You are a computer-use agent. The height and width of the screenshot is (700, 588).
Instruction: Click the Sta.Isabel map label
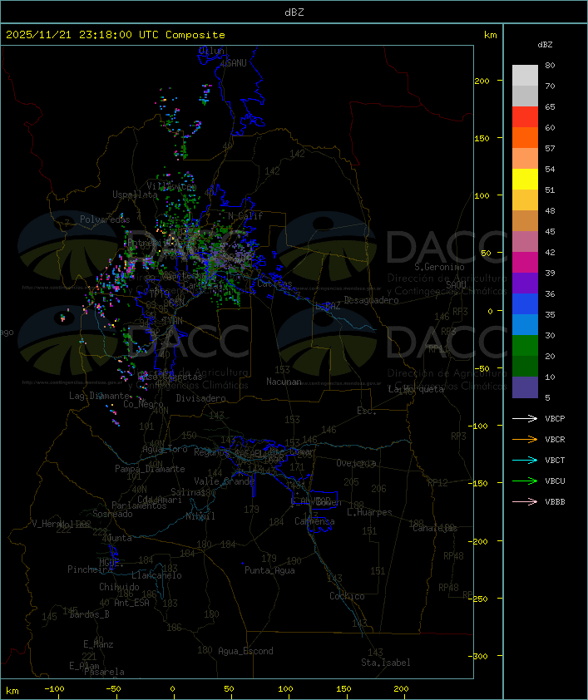click(385, 663)
